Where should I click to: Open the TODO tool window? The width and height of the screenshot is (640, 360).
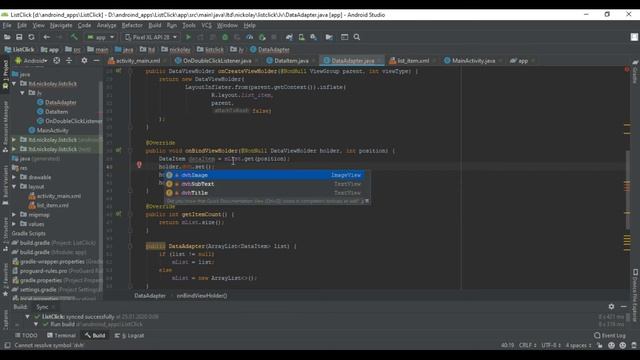(x=26, y=336)
